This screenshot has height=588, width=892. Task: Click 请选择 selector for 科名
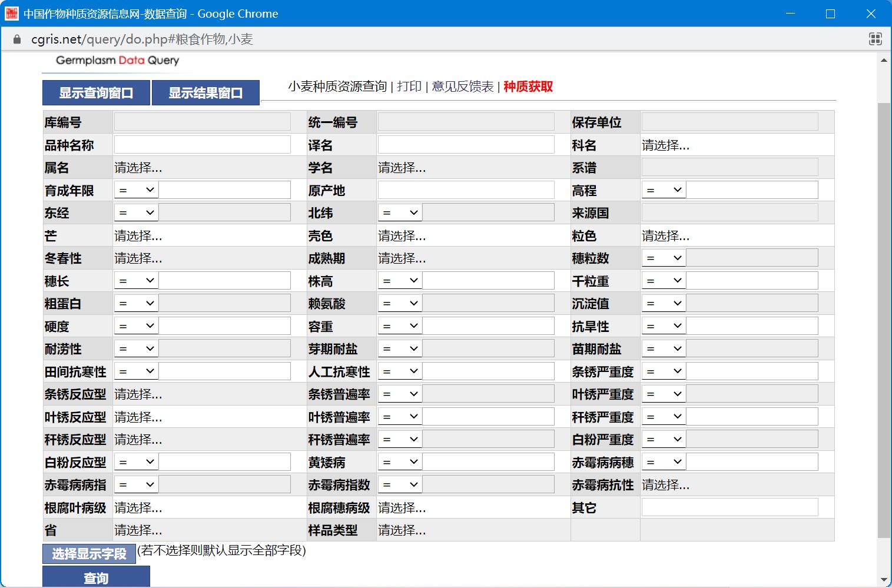[x=665, y=145]
